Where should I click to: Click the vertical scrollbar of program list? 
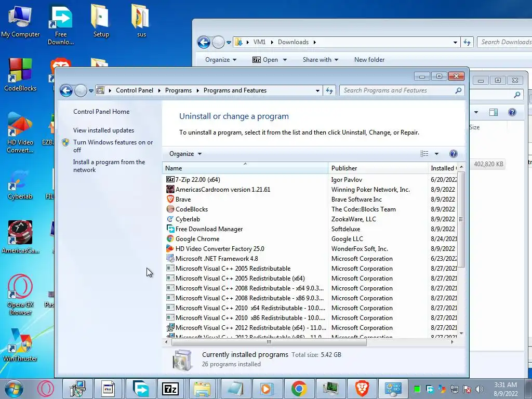461,219
